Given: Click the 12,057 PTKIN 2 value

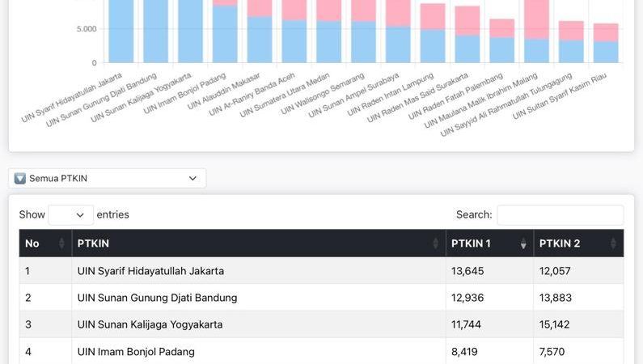Looking at the screenshot, I should click(555, 271).
